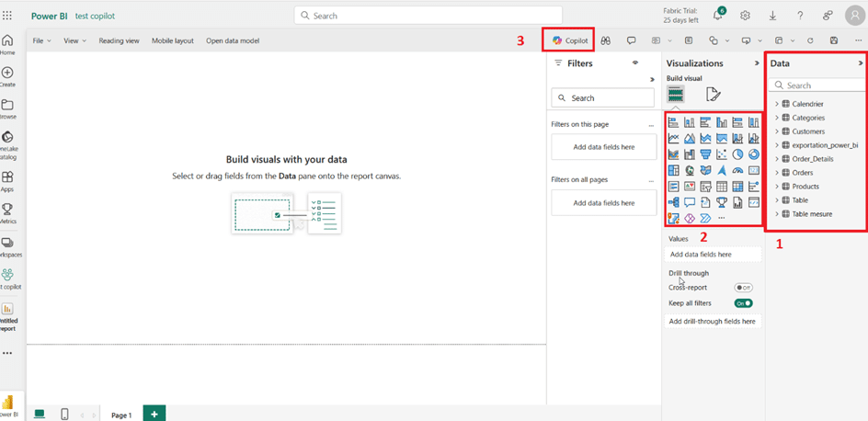Expand the Orders table in Data pane
The height and width of the screenshot is (421, 868).
777,173
